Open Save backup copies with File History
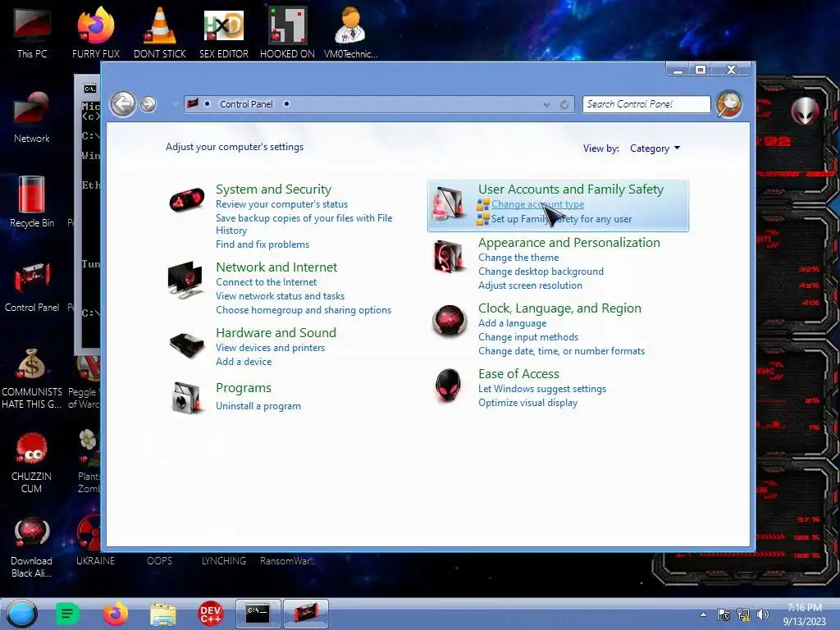The height and width of the screenshot is (630, 840). 304,224
